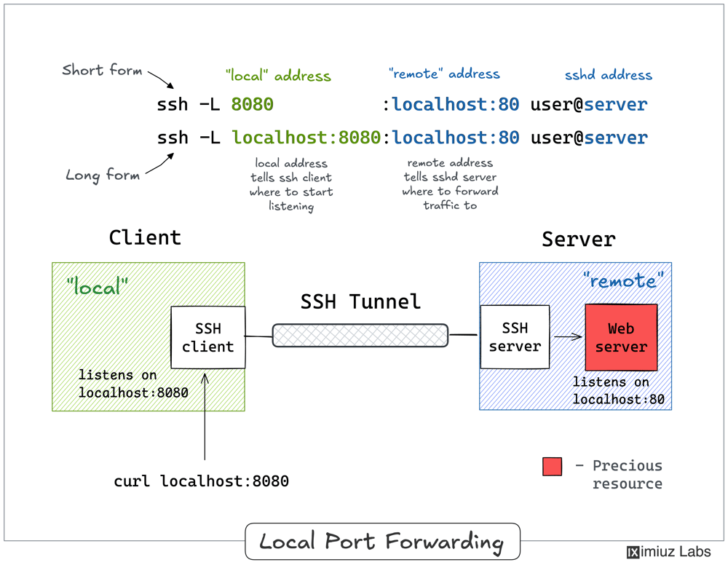The width and height of the screenshot is (728, 565).
Task: Click "listens on localhost:8080" text
Action: tap(133, 384)
